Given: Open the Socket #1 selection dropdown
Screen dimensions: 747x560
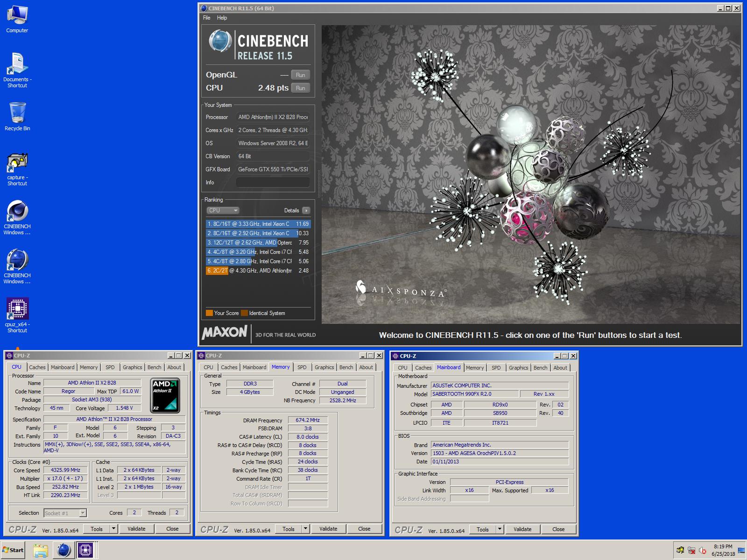Looking at the screenshot, I should coord(65,513).
